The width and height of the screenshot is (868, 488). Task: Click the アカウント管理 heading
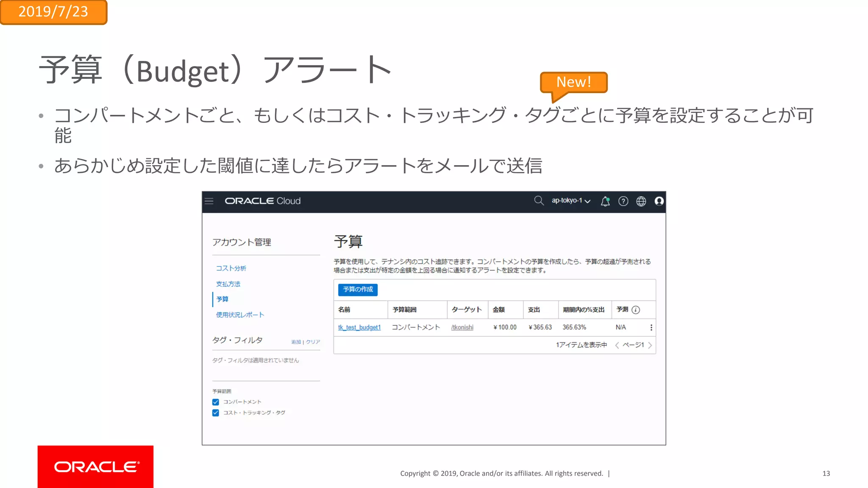coord(242,242)
